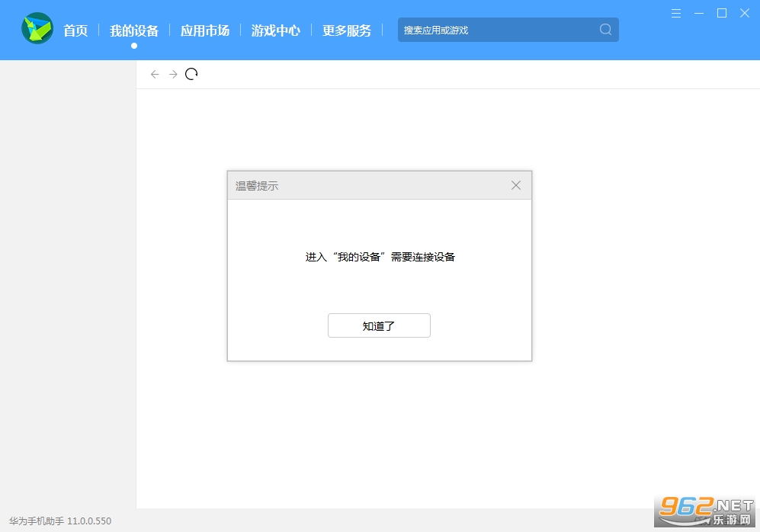Maximize the HiSuite window

pos(722,13)
